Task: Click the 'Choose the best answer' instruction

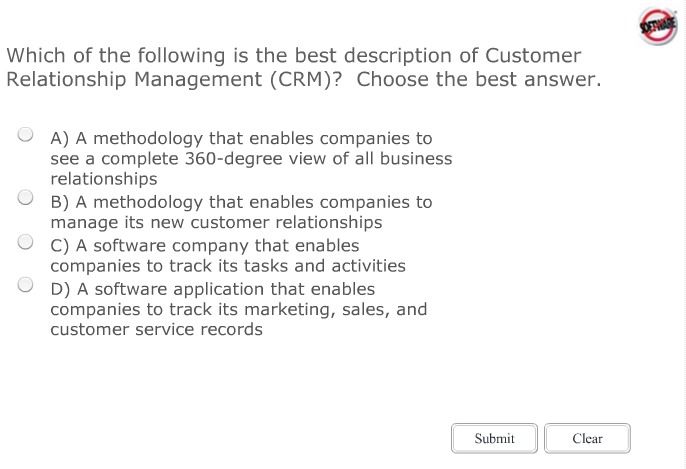Action: pyautogui.click(x=478, y=79)
